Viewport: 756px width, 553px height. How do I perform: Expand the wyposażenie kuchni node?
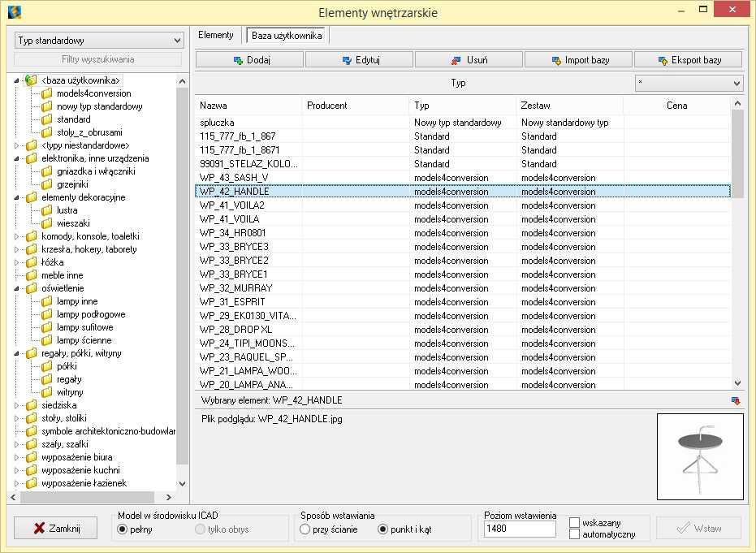[x=16, y=470]
